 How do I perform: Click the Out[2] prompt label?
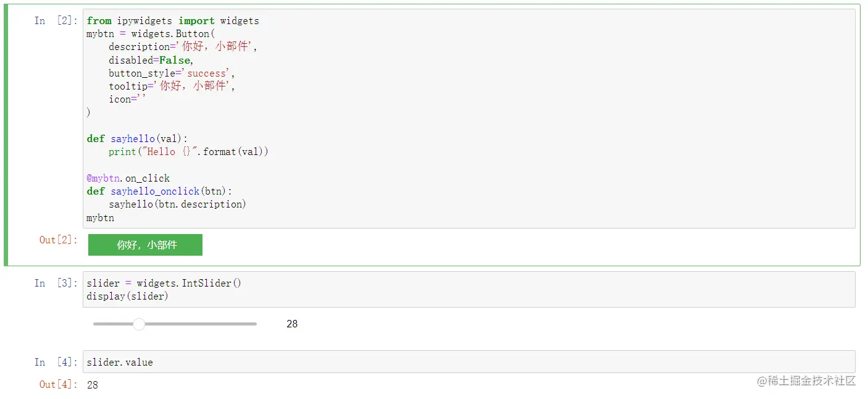point(57,240)
